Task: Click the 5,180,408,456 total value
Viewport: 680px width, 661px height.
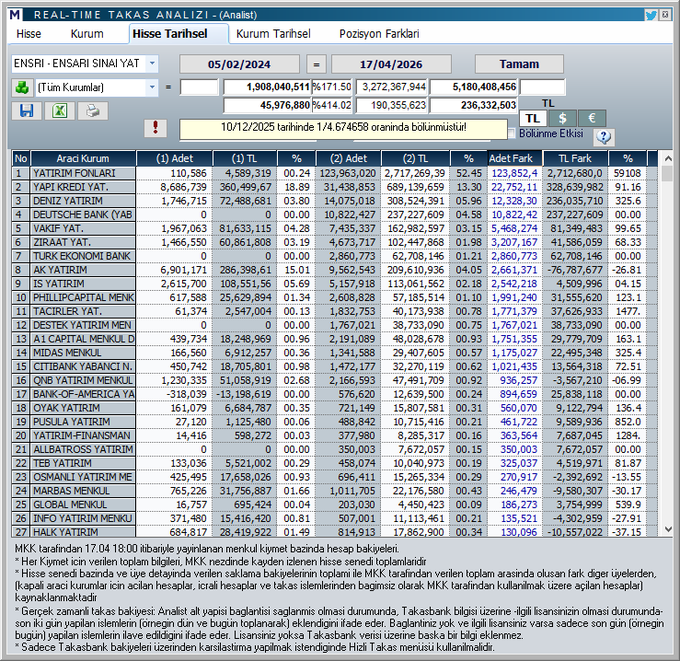Action: click(x=474, y=87)
